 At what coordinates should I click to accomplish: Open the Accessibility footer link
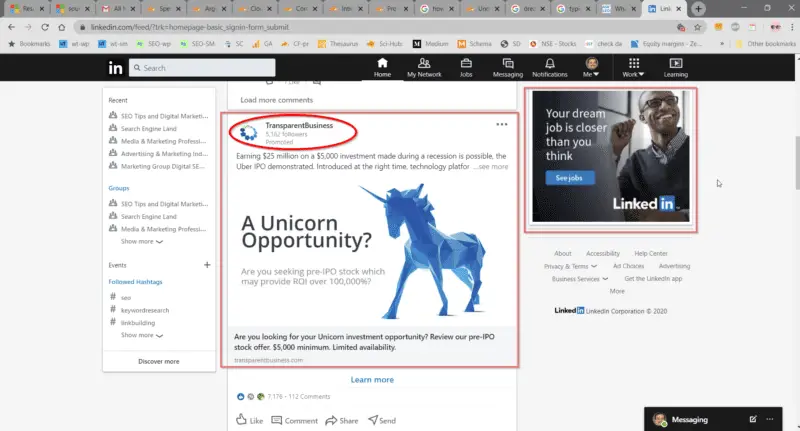603,253
